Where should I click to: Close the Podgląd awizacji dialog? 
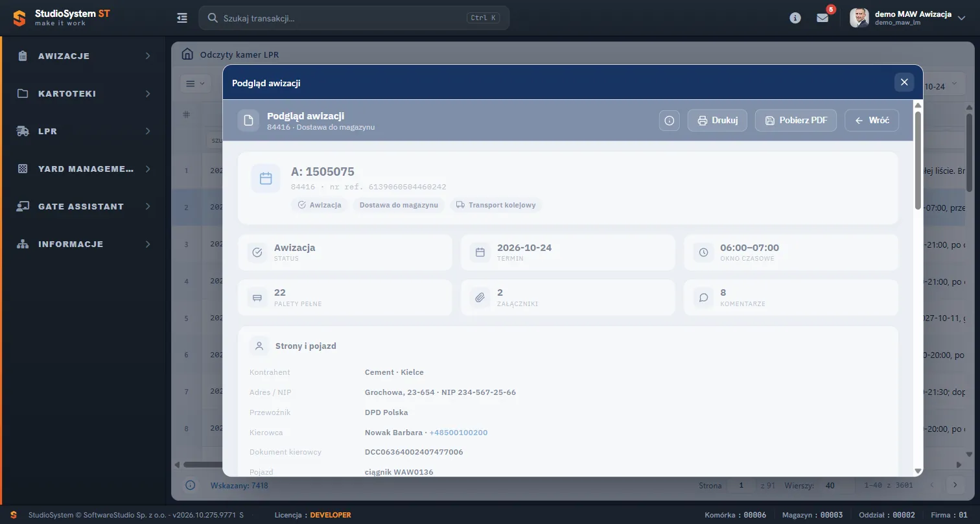(x=904, y=82)
